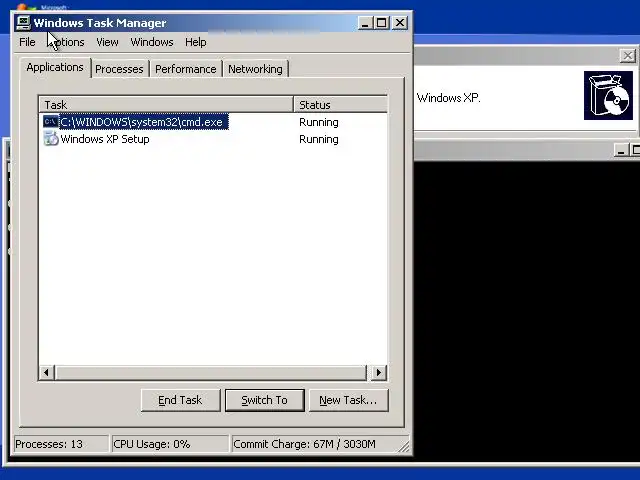The width and height of the screenshot is (640, 480).
Task: Switch to the Networking tab
Action: (255, 69)
